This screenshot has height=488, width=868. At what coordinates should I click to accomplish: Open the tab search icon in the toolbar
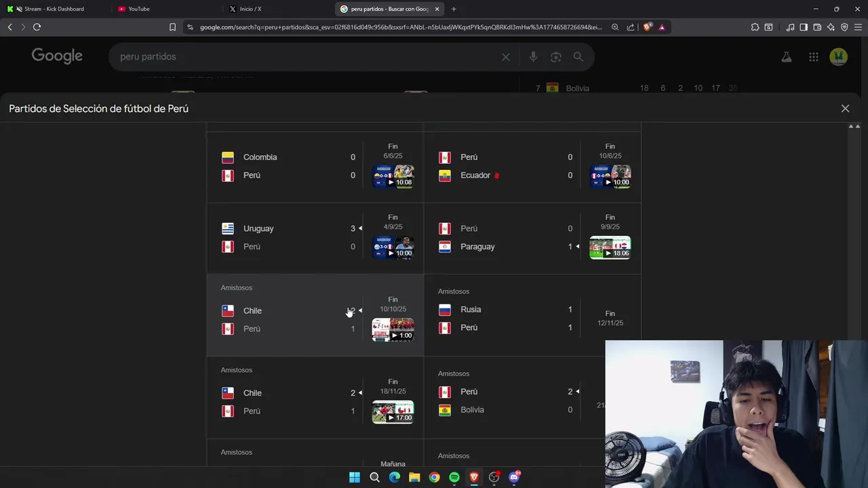coord(768,27)
